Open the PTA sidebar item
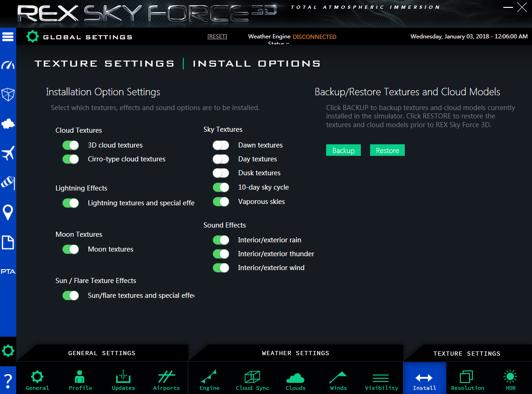 pyautogui.click(x=8, y=271)
